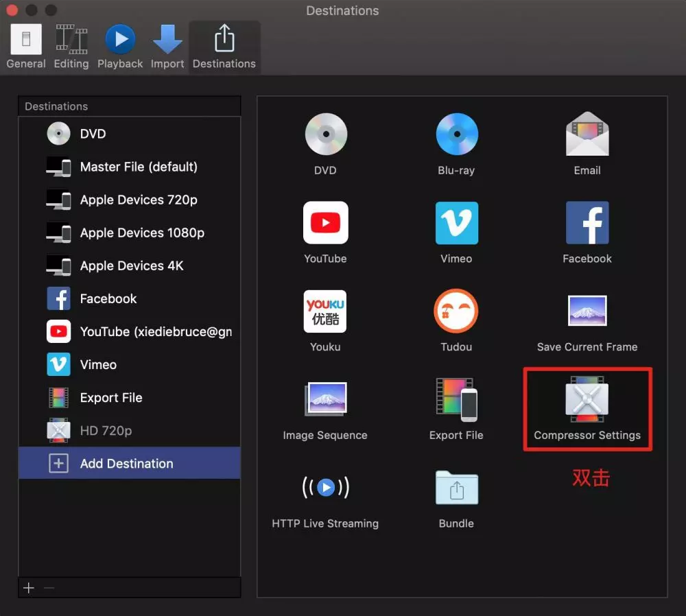686x616 pixels.
Task: Click the Email envelope icon
Action: pyautogui.click(x=587, y=134)
